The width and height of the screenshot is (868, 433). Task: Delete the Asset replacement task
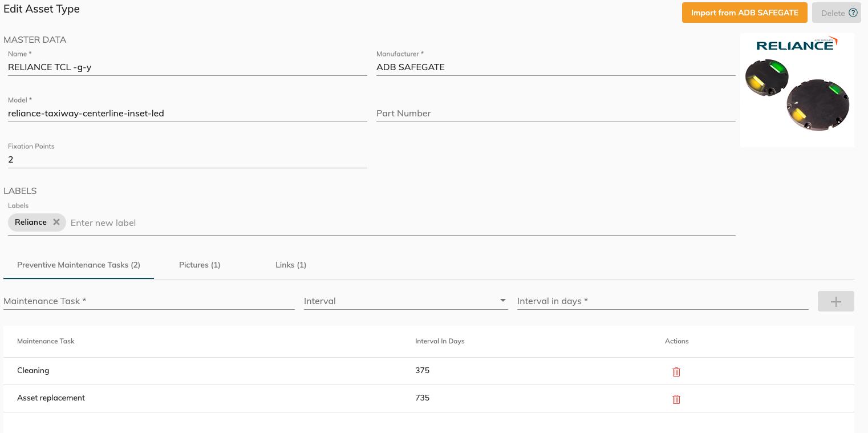coord(676,399)
